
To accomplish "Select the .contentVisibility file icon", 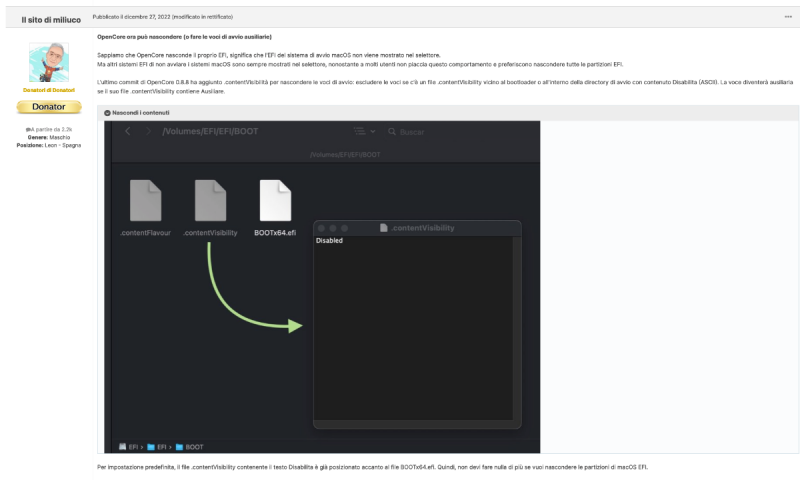I will pyautogui.click(x=210, y=200).
